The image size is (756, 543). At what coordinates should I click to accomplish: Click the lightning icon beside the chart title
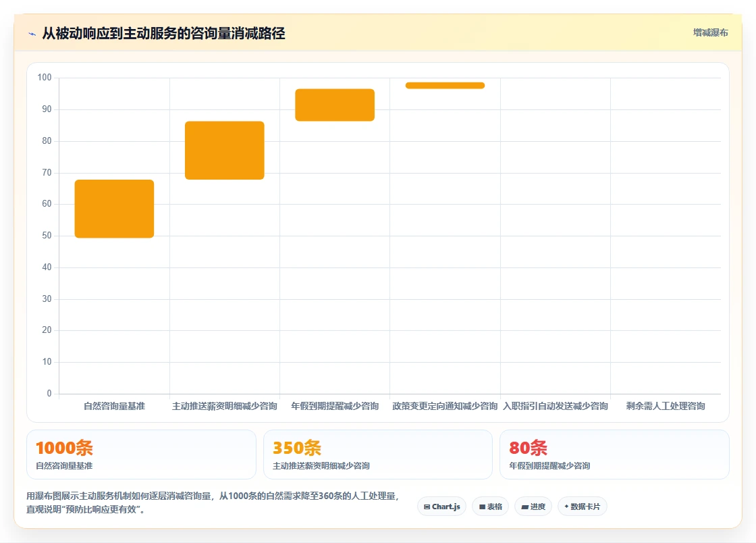click(32, 34)
